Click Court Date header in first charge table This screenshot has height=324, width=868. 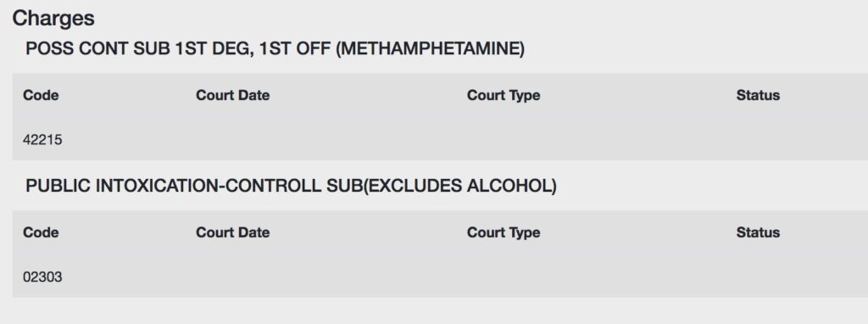(x=232, y=95)
